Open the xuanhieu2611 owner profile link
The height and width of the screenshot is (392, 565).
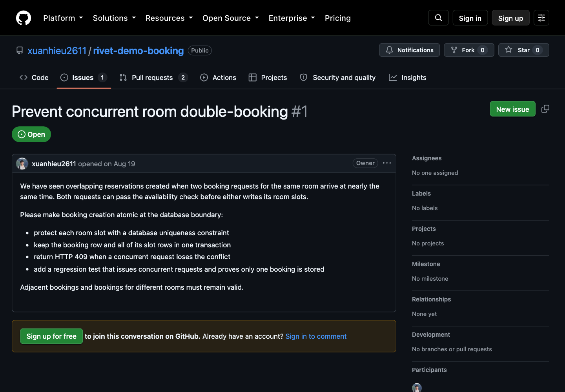[57, 51]
